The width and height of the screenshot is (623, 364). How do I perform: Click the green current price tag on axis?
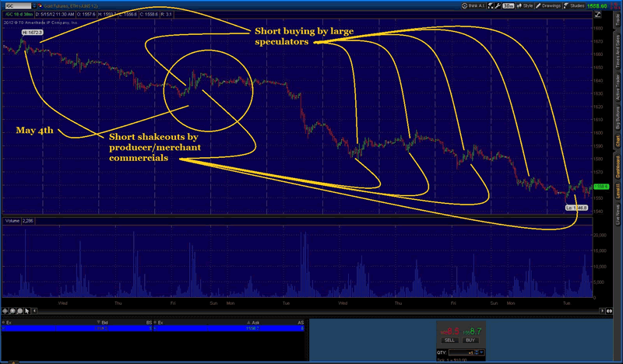coord(601,186)
